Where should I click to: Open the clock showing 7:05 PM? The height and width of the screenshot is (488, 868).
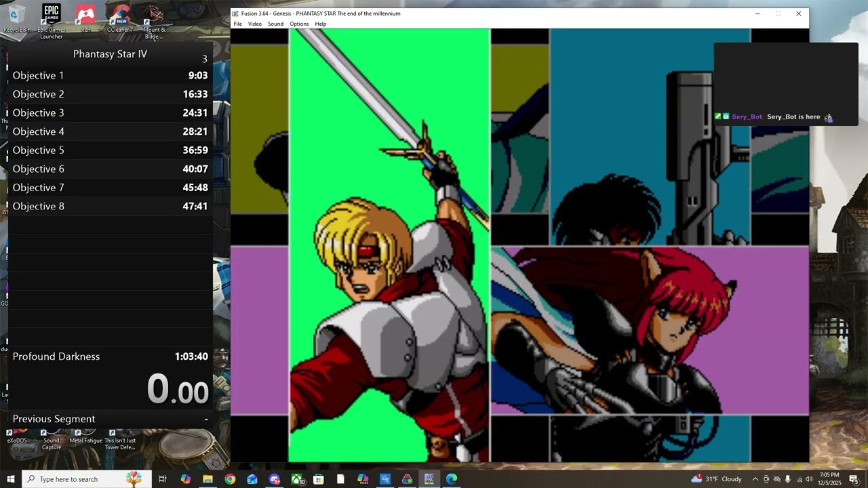coord(829,479)
